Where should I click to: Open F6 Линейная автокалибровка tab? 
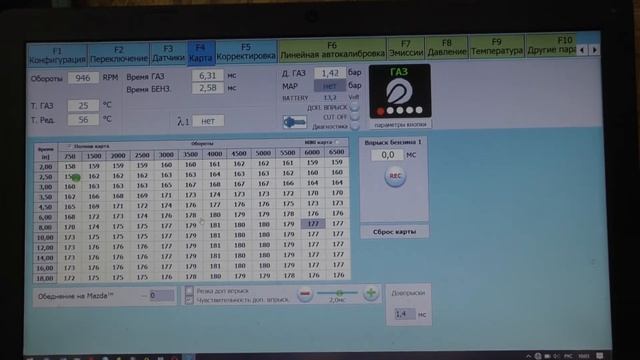[332, 49]
